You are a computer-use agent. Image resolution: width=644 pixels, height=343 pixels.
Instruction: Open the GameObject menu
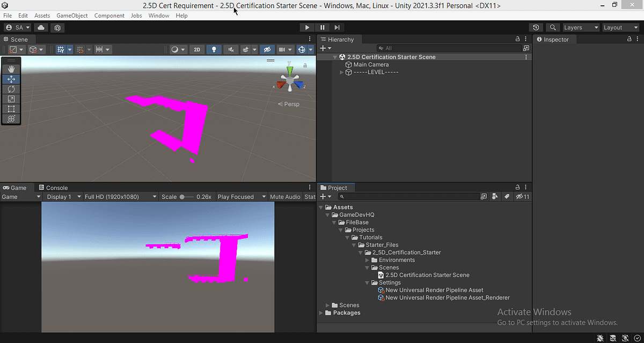click(73, 16)
